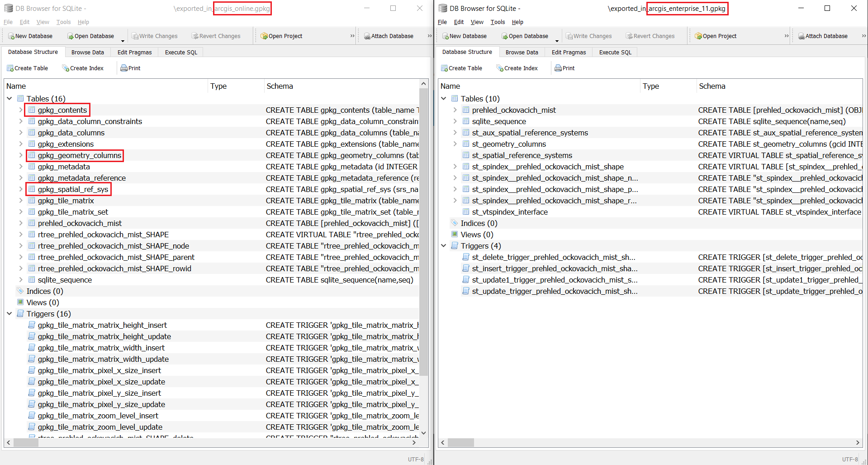Click Create Index icon in right window
868x465 pixels.
point(500,68)
